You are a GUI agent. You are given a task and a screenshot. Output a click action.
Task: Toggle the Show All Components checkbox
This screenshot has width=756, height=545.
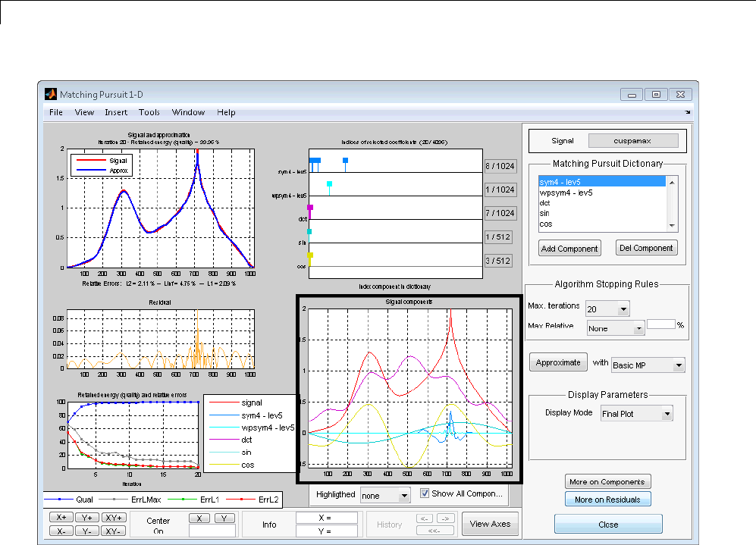pos(425,493)
